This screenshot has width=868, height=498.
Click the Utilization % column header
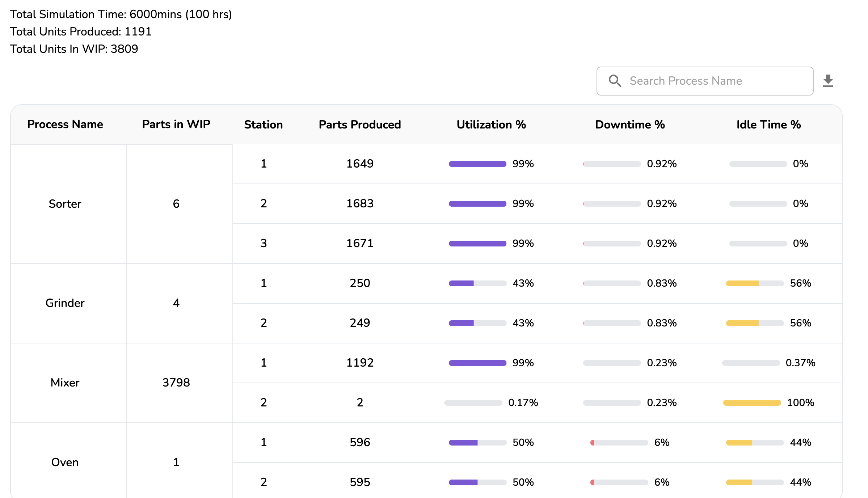pos(491,124)
